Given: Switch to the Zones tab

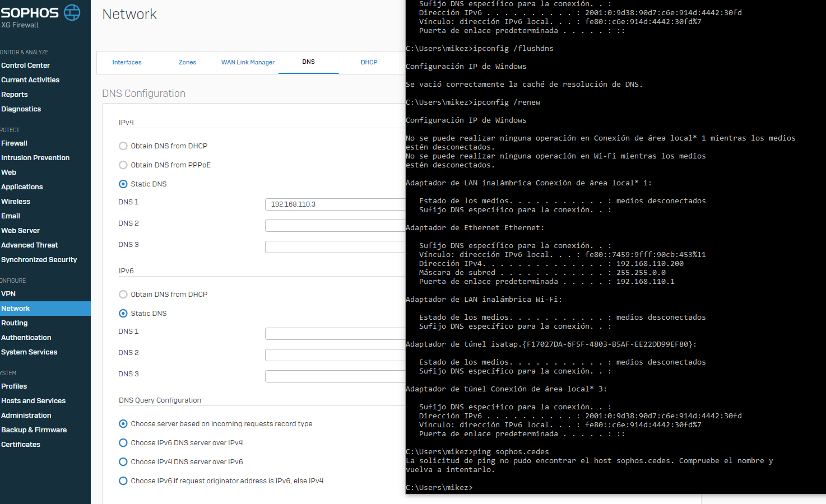Looking at the screenshot, I should (187, 62).
